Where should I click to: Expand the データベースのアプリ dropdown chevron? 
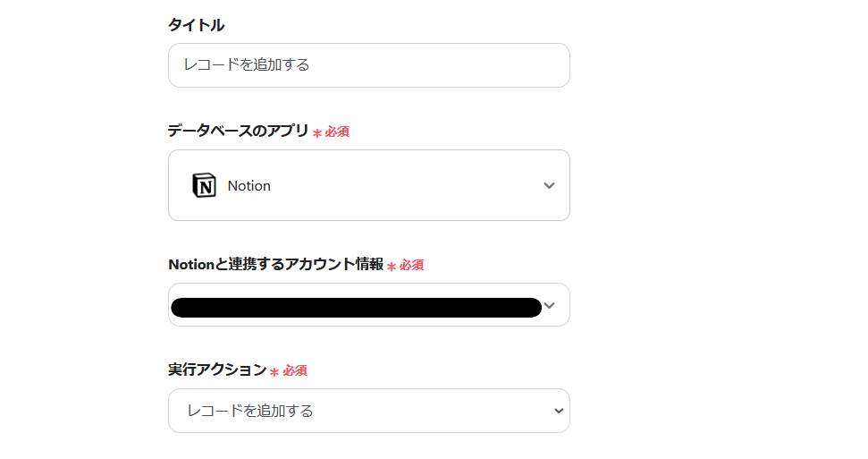[x=549, y=185]
